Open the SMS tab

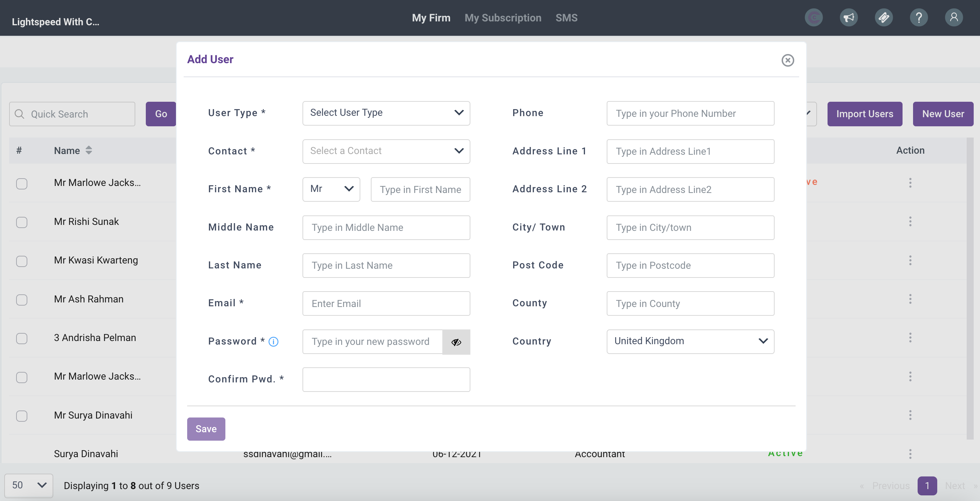(566, 18)
